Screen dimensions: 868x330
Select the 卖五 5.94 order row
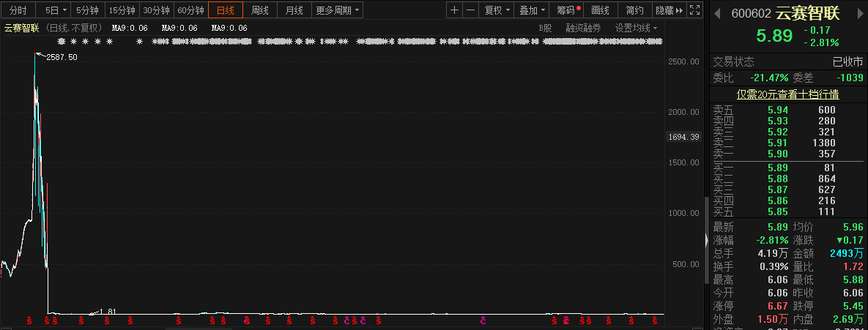787,110
